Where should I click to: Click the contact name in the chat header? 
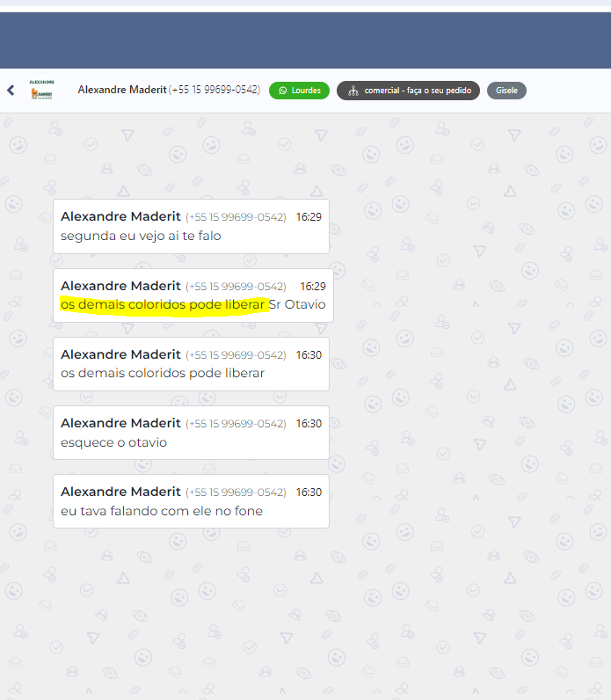point(121,90)
